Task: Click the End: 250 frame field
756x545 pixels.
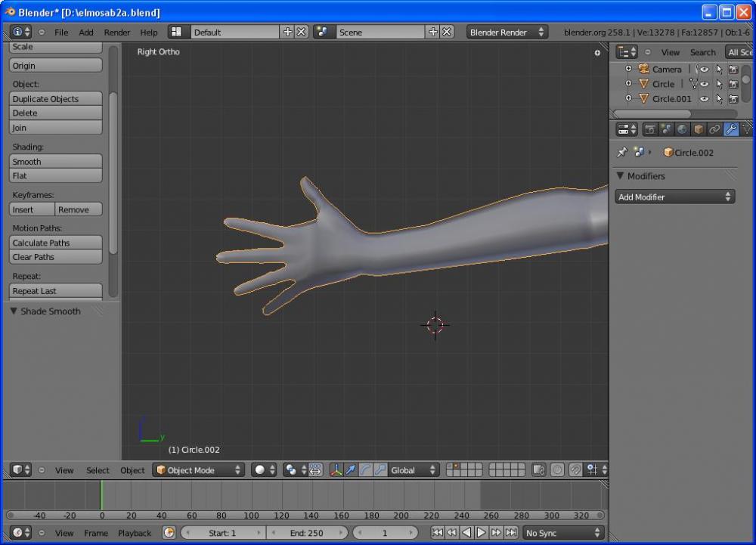Action: point(307,533)
